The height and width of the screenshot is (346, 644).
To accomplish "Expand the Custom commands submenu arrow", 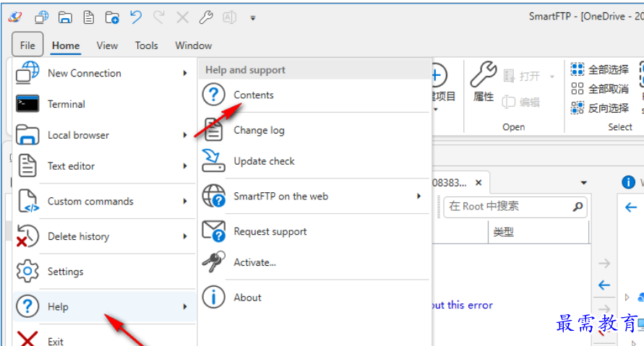I will (185, 201).
